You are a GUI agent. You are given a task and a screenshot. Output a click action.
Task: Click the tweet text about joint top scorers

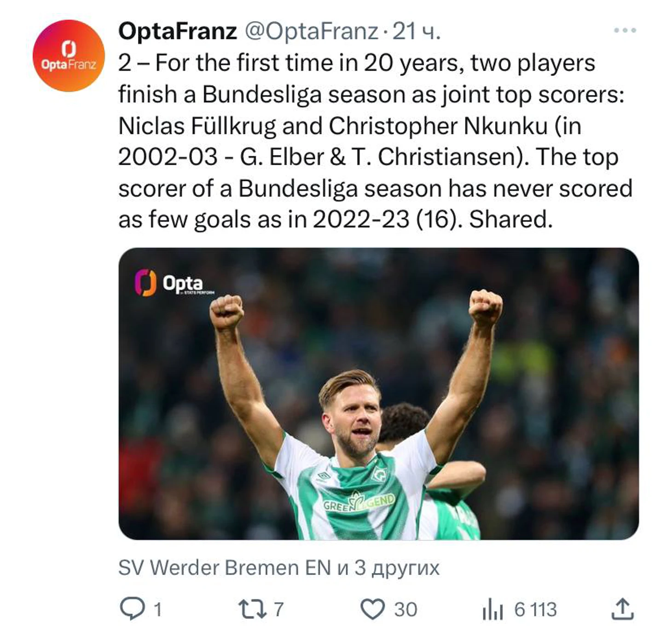click(x=375, y=141)
